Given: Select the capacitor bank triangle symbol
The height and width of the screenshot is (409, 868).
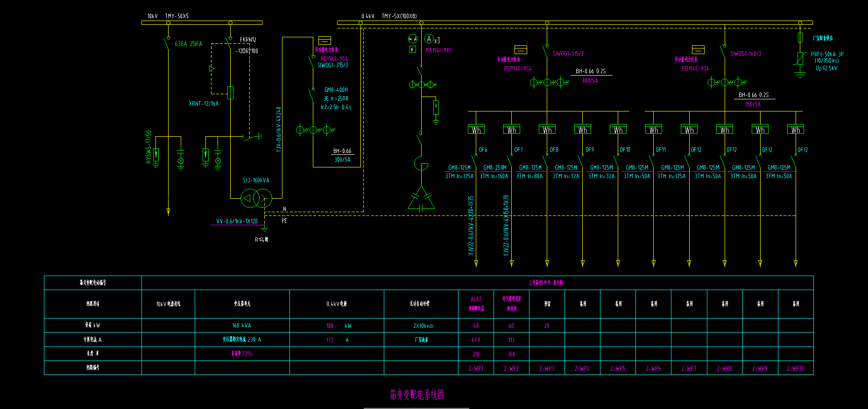Looking at the screenshot, I should tap(421, 199).
